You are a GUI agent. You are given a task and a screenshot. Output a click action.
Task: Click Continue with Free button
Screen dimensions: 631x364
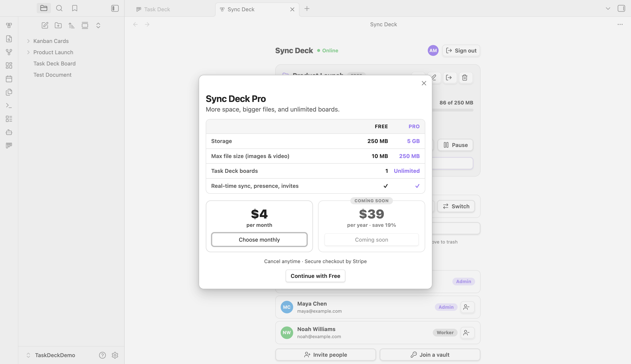click(315, 276)
